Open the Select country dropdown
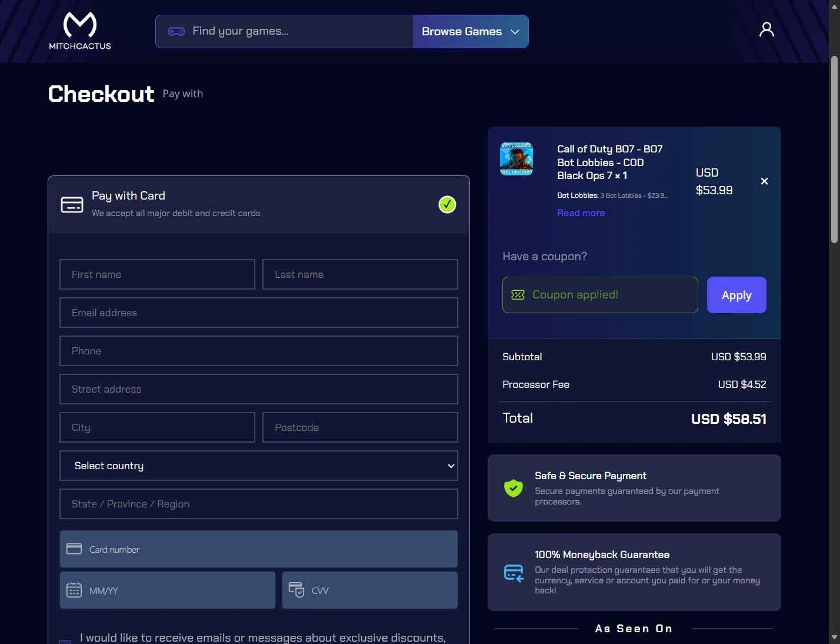The height and width of the screenshot is (644, 840). pos(259,466)
